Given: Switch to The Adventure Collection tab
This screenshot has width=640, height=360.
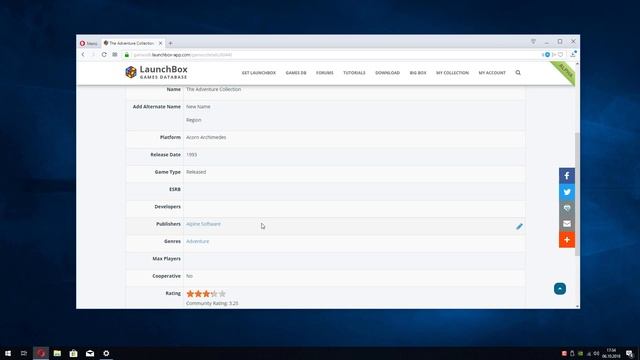Looking at the screenshot, I should pyautogui.click(x=131, y=43).
